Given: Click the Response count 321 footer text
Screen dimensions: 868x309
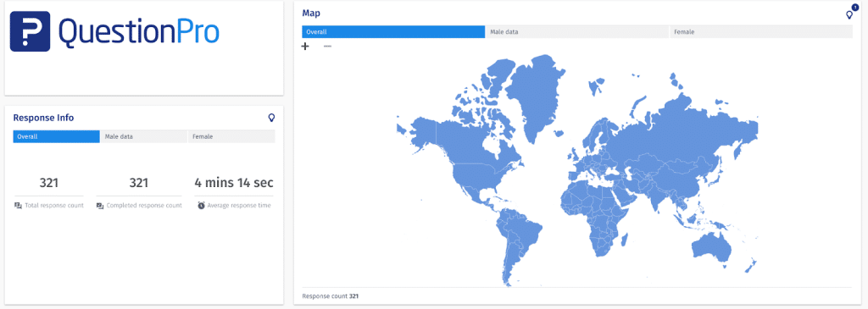Looking at the screenshot, I should (x=331, y=296).
